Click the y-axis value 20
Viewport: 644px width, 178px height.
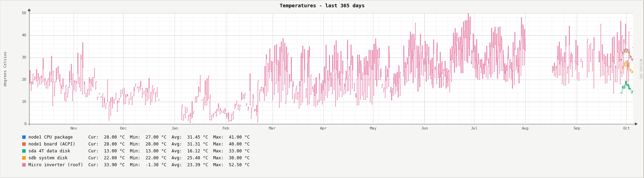(x=24, y=80)
